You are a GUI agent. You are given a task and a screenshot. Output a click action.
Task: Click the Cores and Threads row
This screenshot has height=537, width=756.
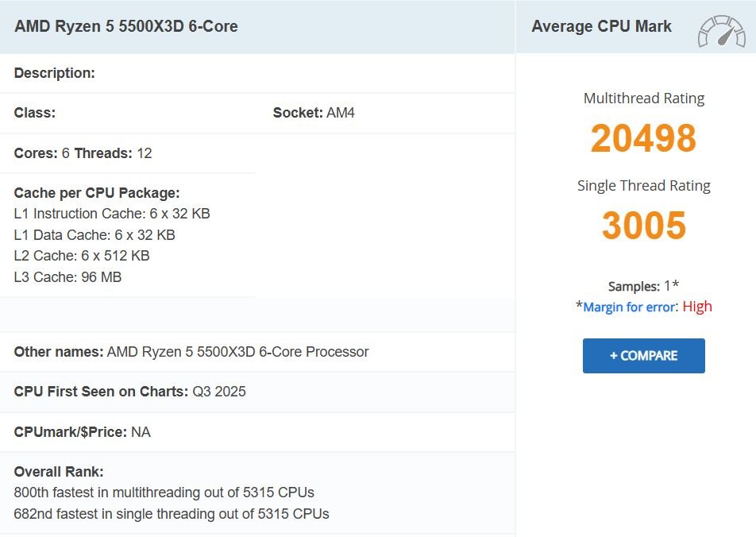[83, 153]
